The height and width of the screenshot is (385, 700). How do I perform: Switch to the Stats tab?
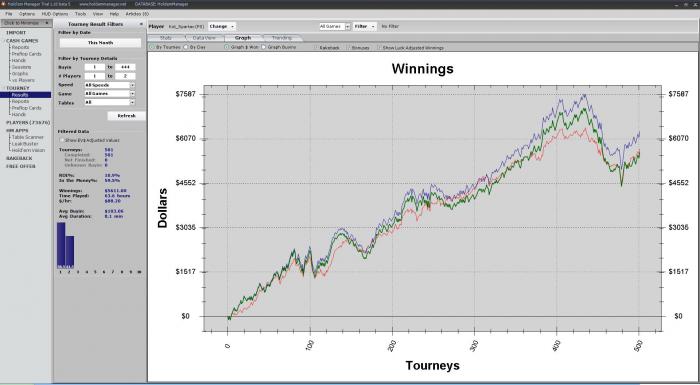[166, 38]
